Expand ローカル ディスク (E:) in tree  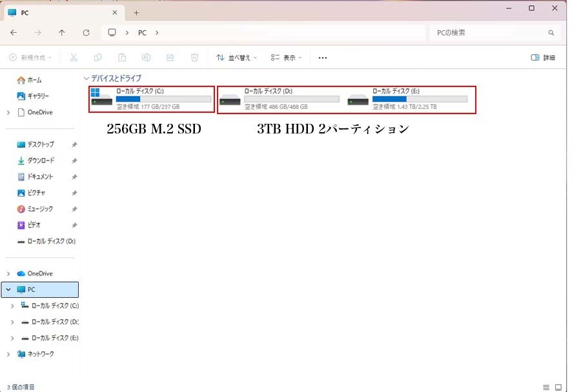[x=12, y=338]
